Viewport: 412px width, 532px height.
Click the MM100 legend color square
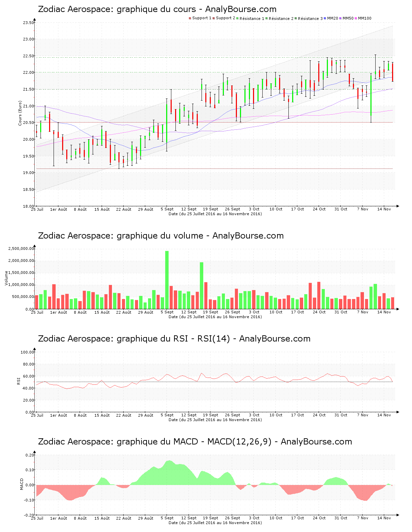[356, 18]
